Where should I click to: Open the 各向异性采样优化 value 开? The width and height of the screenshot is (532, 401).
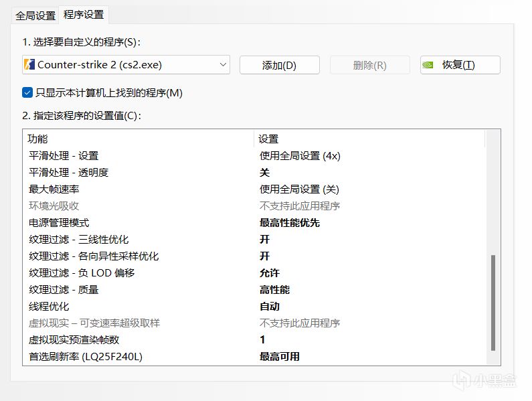click(x=264, y=256)
